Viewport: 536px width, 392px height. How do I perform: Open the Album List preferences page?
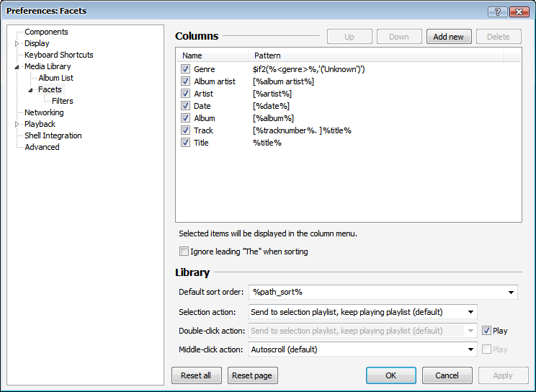55,78
